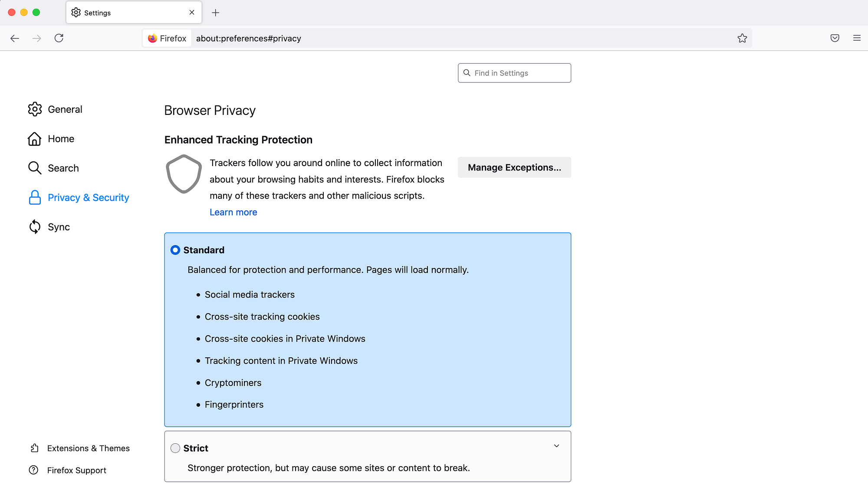
Task: Click the tracking protection shield icon
Action: (x=184, y=174)
